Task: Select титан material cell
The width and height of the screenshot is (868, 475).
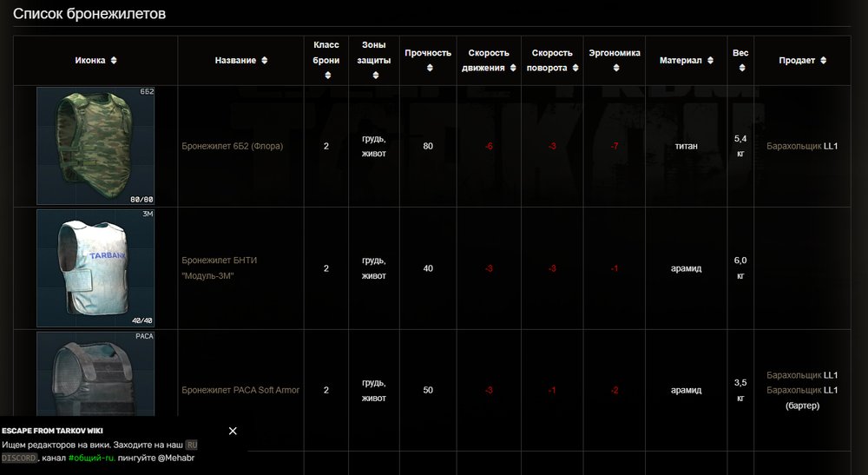Action: point(686,146)
